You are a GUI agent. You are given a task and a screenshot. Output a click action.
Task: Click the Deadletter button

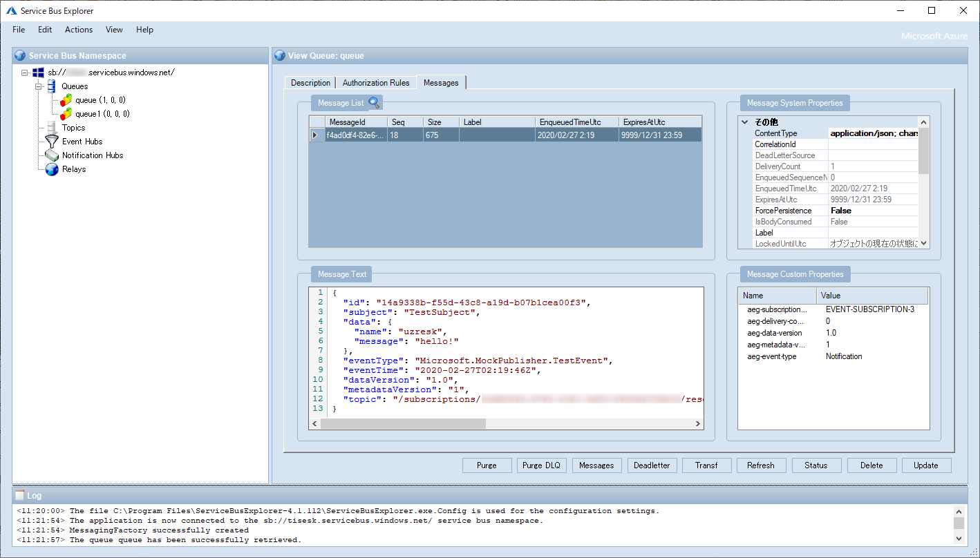tap(652, 465)
